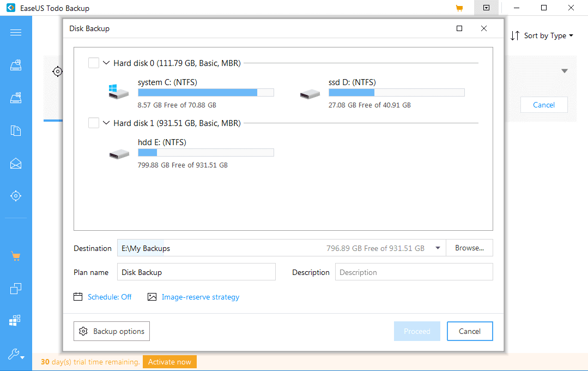Check the Hard disk 0 checkbox
Screen dimensions: 588x371
pos(94,63)
